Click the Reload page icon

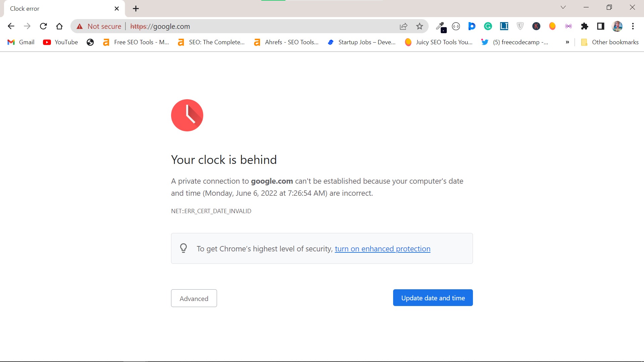43,26
